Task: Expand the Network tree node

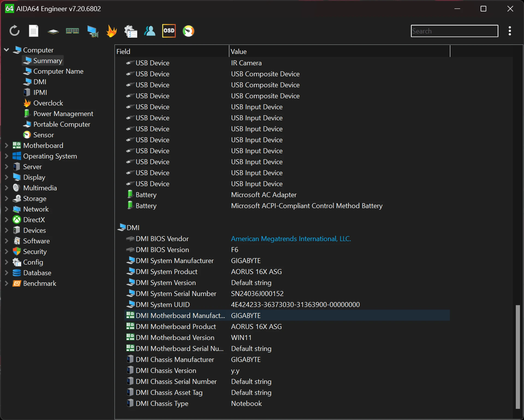Action: click(7, 209)
